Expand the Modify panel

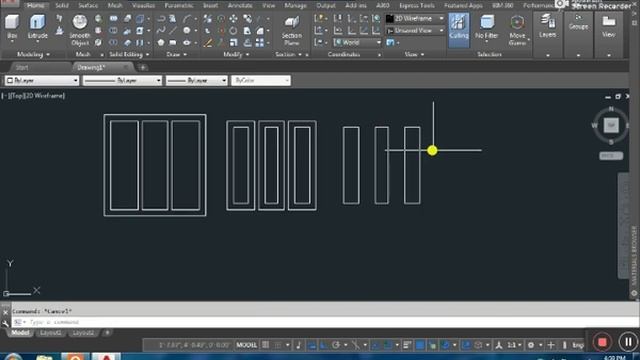point(236,54)
